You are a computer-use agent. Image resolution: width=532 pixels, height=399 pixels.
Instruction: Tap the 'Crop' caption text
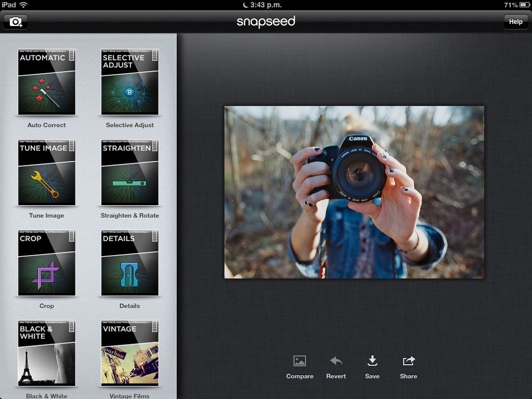[x=47, y=306]
